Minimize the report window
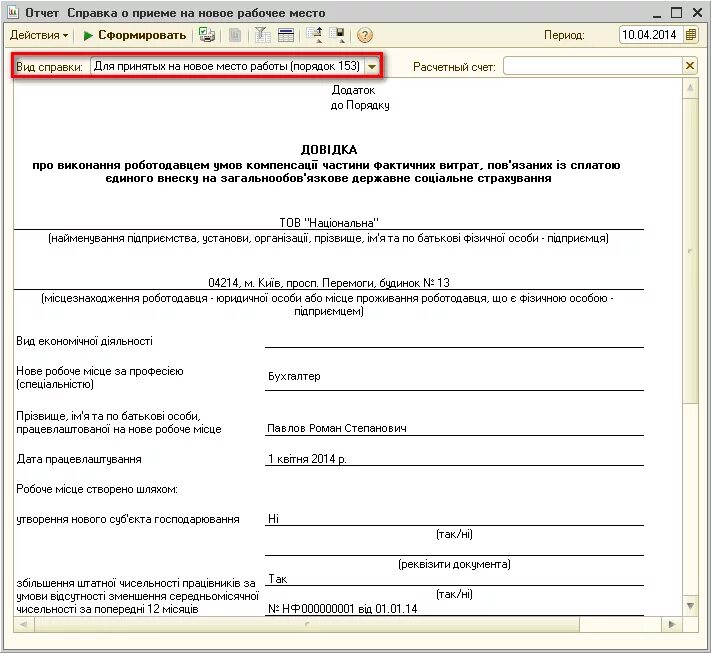Image resolution: width=711 pixels, height=653 pixels. tap(657, 14)
